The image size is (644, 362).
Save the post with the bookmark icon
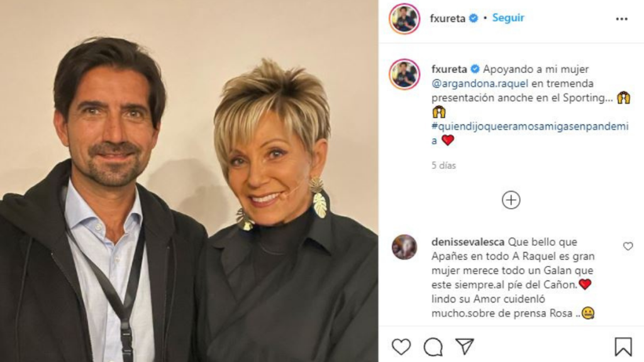pos(623,347)
